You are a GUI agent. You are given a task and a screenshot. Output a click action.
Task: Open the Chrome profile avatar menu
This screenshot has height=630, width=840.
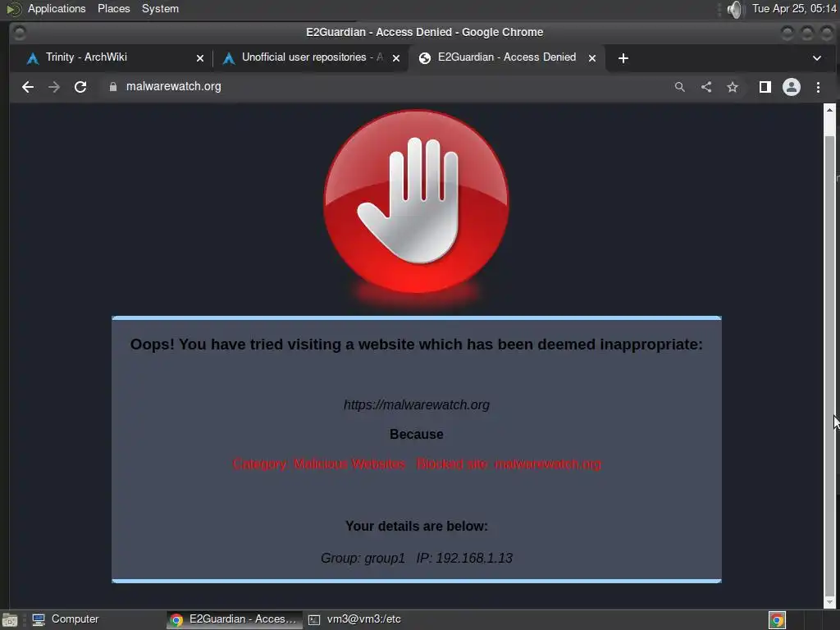792,87
